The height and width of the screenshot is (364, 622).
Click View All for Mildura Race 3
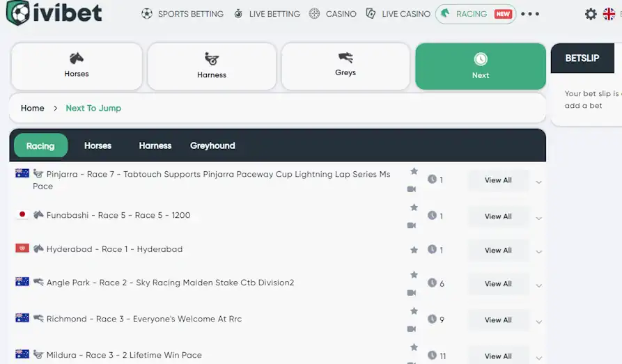point(498,356)
